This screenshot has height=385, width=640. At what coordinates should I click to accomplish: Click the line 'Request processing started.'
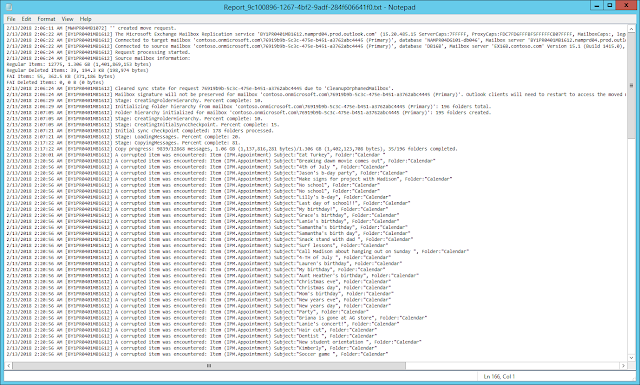coord(97,52)
